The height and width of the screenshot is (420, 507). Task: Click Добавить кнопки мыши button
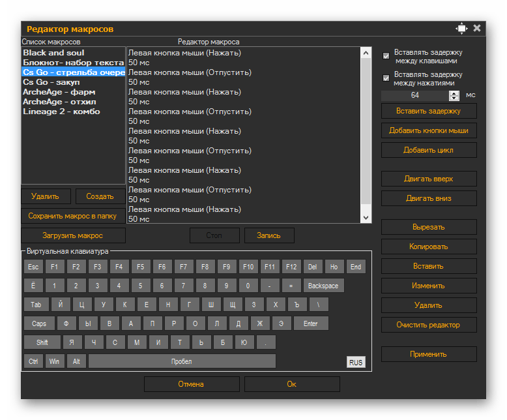click(x=429, y=130)
